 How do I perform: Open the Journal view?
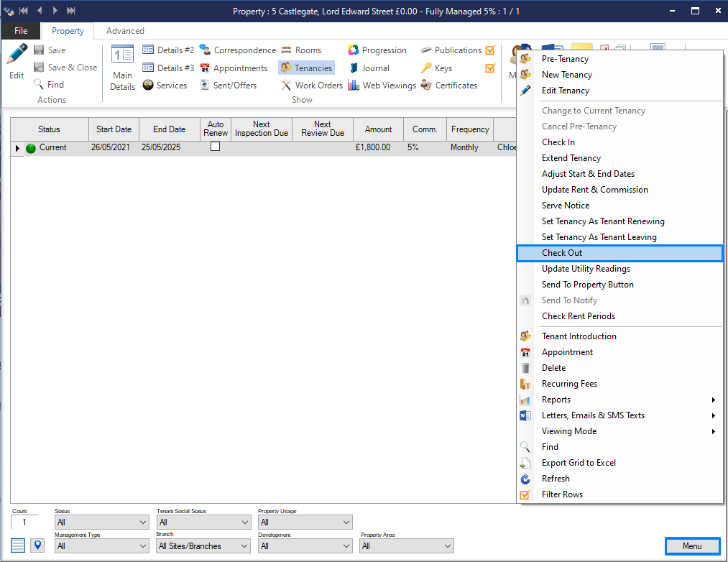pos(369,68)
